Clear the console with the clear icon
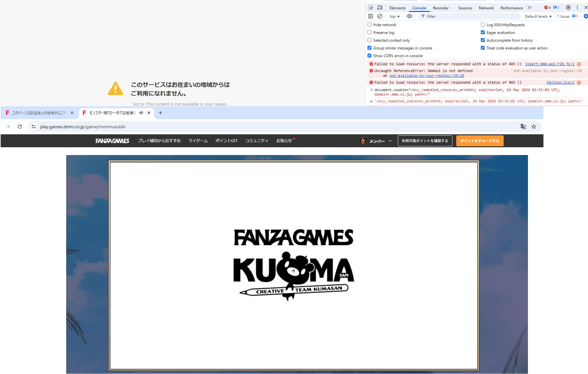The image size is (588, 374). [x=380, y=16]
